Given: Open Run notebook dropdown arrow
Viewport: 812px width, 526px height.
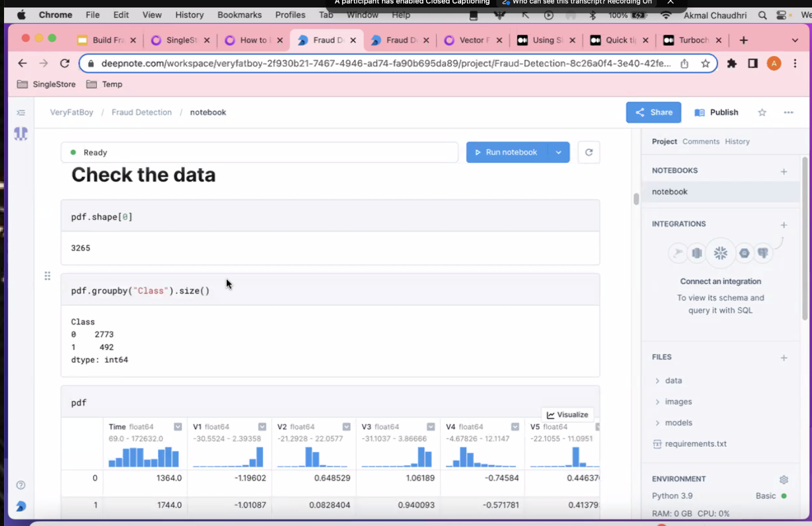Looking at the screenshot, I should point(558,152).
